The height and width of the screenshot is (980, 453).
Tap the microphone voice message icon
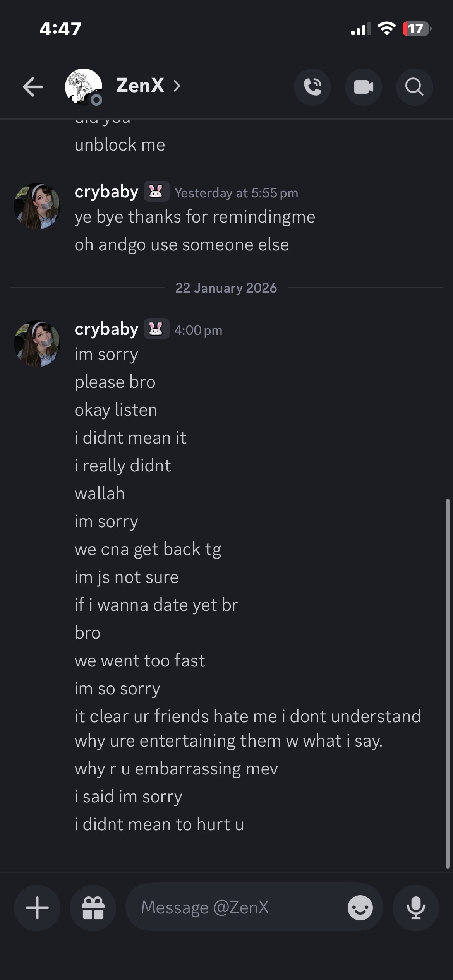click(x=416, y=908)
